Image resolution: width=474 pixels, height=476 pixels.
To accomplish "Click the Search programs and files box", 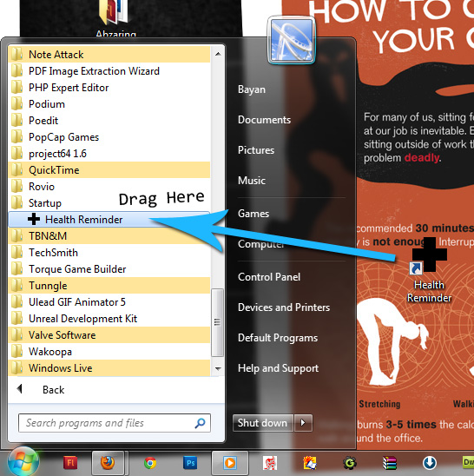I will tap(115, 423).
